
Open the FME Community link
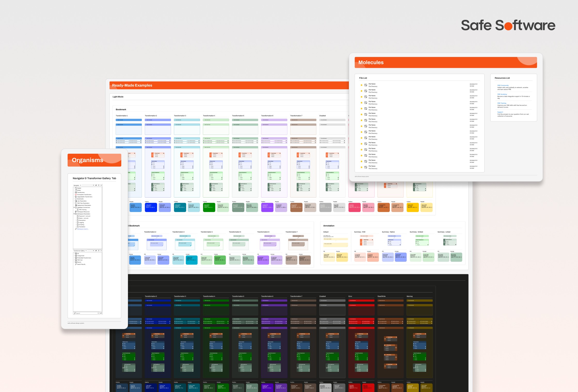click(503, 85)
